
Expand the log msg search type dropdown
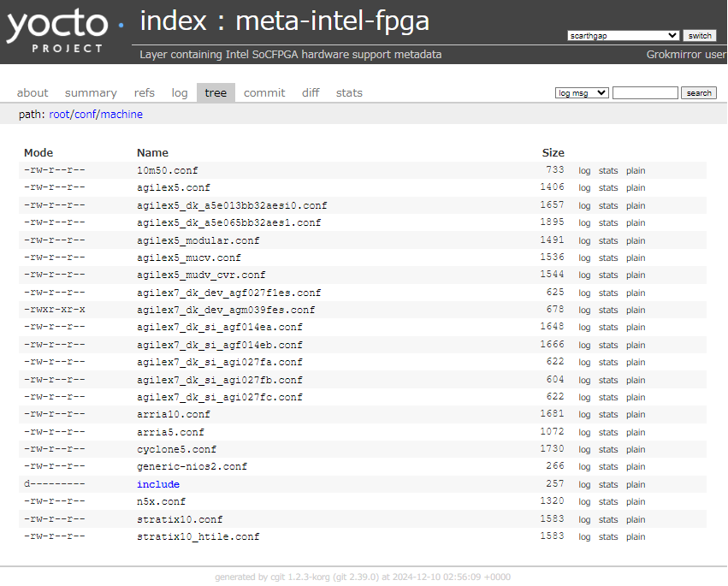582,93
